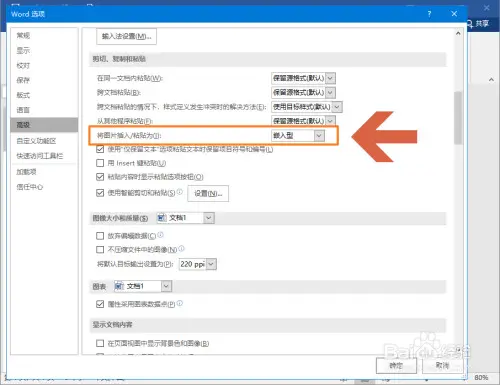
Task: Select 信任中心 category in sidebar
Action: click(x=44, y=187)
